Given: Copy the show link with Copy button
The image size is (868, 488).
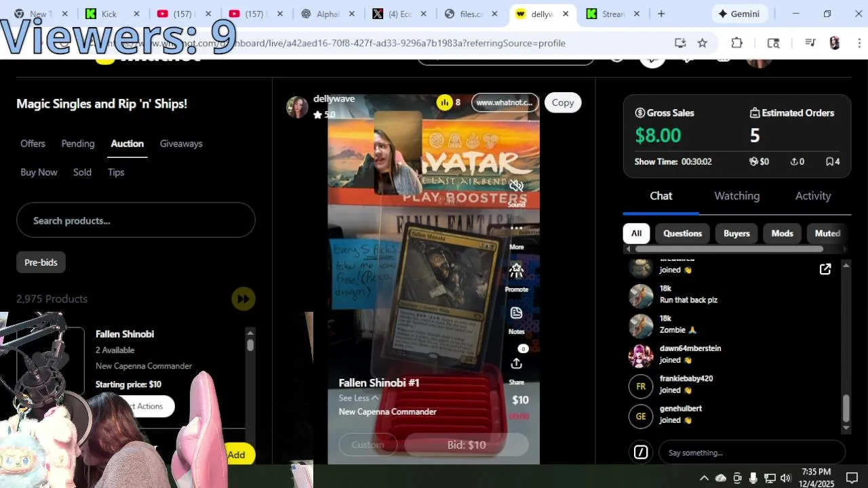Looking at the screenshot, I should (563, 102).
